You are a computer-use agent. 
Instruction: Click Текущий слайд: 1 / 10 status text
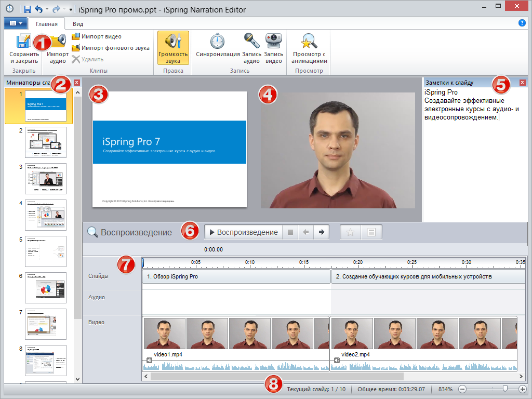pos(316,389)
